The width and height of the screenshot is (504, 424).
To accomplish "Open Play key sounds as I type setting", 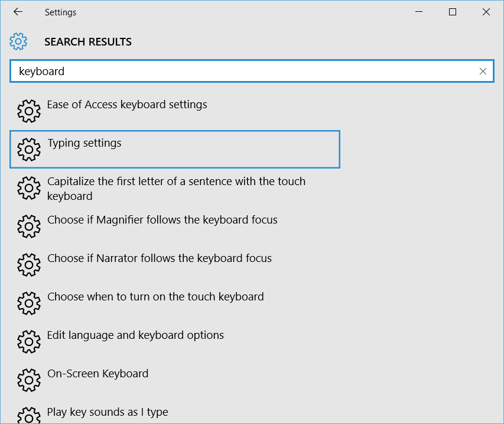I will (108, 412).
